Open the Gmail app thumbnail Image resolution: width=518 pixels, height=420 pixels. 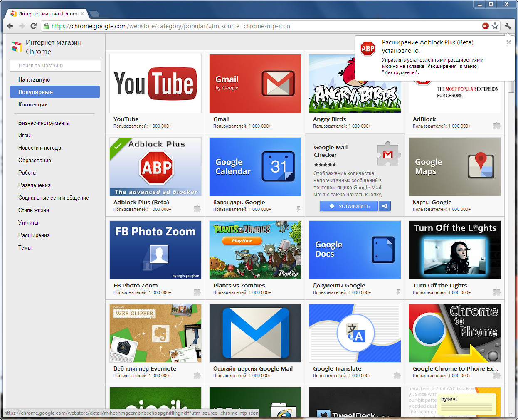[x=255, y=84]
